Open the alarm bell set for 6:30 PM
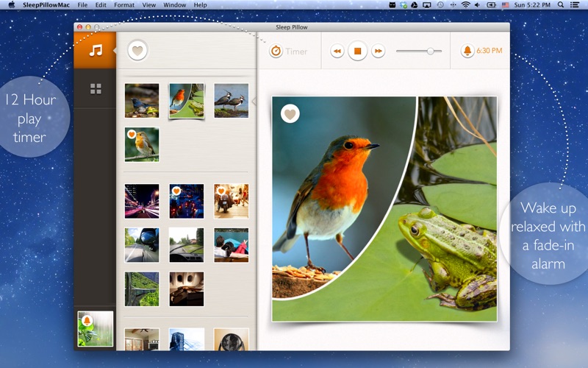This screenshot has width=588, height=368. click(x=467, y=51)
